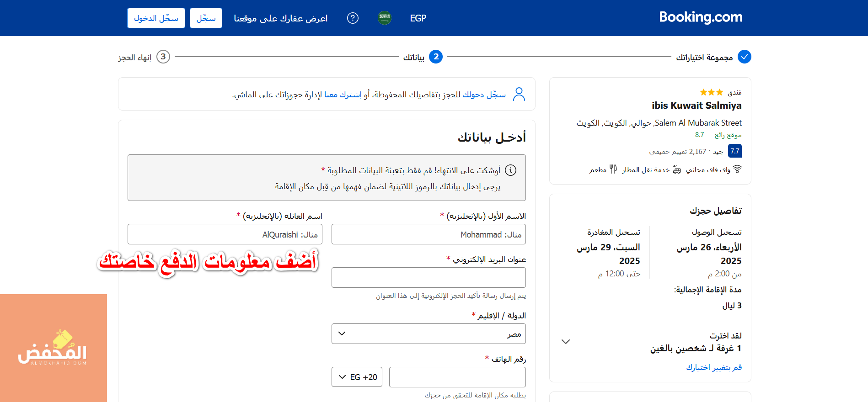This screenshot has width=868, height=402.
Task: Click the Saudi flag language icon
Action: coord(385,18)
